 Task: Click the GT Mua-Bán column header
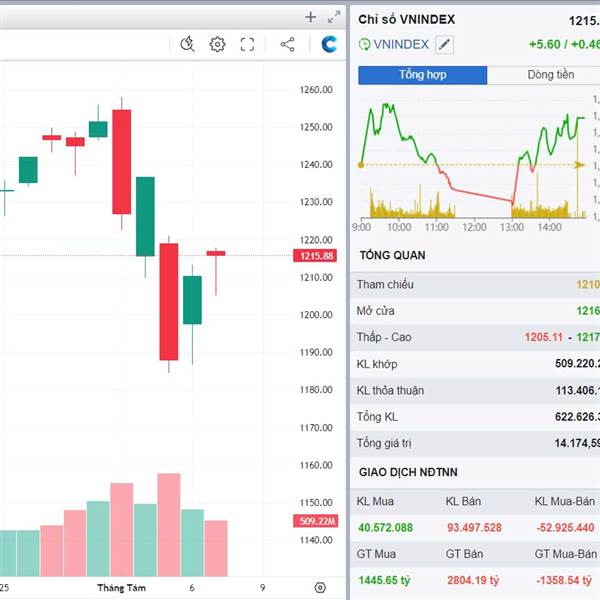(x=566, y=554)
